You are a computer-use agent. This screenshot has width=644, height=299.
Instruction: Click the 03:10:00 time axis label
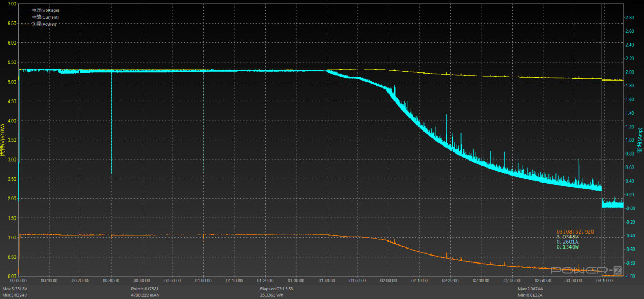click(x=604, y=280)
